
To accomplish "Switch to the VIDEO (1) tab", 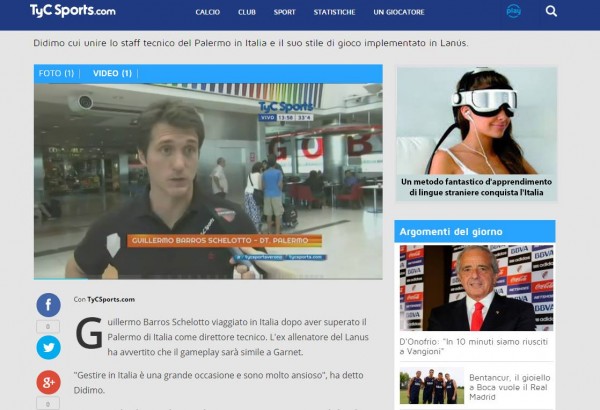I will pos(112,74).
